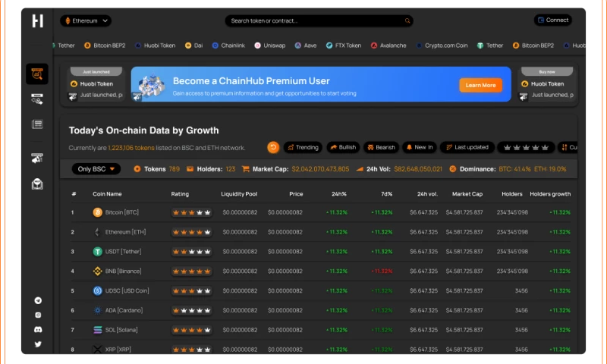Sort by Holders growth column header
Image resolution: width=607 pixels, height=364 pixels.
tap(550, 194)
